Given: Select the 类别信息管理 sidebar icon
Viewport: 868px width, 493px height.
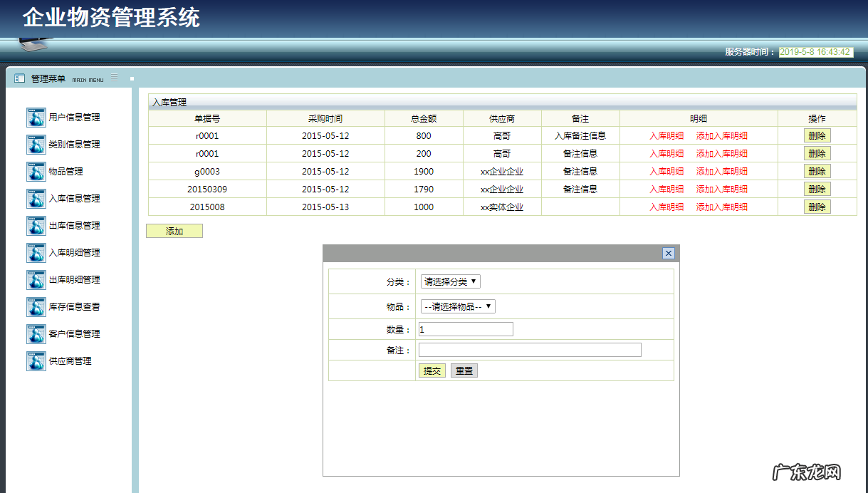Looking at the screenshot, I should (36, 144).
